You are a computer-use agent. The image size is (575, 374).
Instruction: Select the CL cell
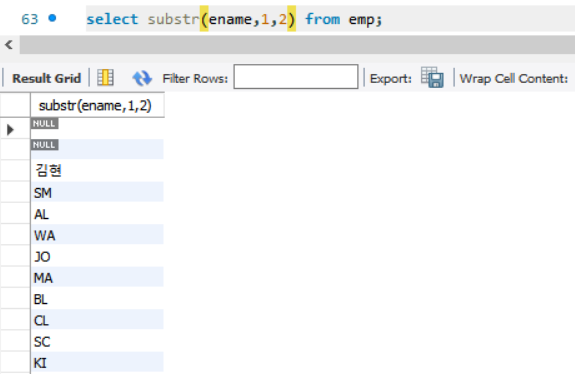97,319
